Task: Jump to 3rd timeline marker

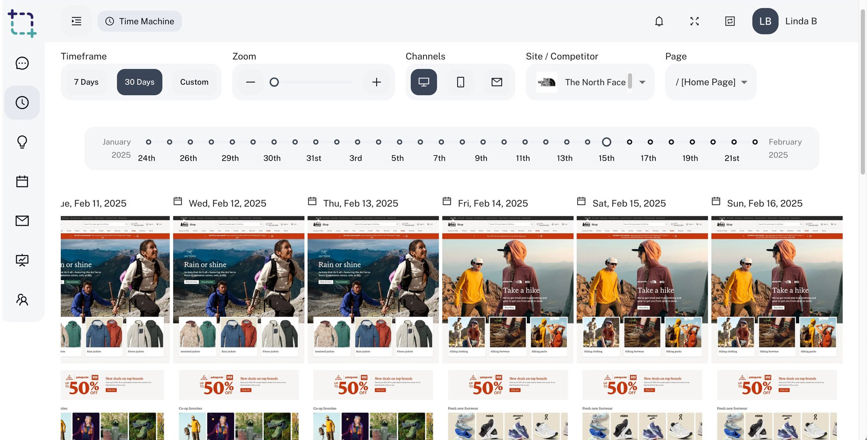Action: 357,142
